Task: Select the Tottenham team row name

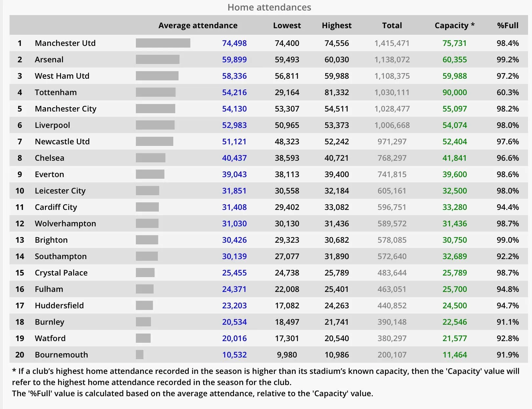Action: tap(55, 92)
